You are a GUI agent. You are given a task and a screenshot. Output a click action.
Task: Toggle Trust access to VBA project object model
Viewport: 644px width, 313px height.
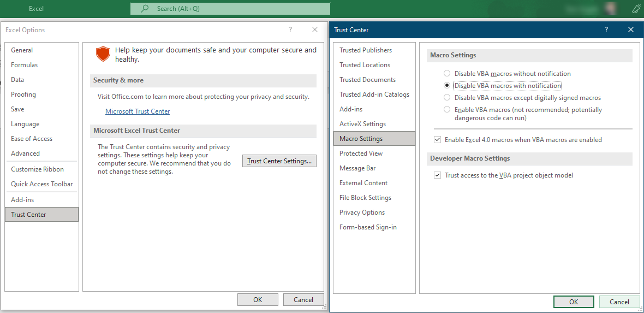[x=437, y=175]
